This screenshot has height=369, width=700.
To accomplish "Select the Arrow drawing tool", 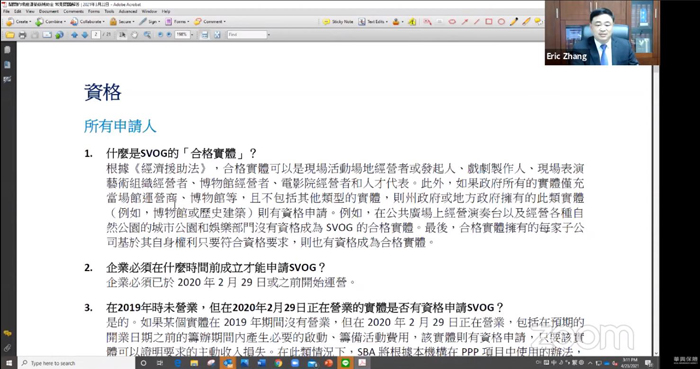I will tap(465, 21).
